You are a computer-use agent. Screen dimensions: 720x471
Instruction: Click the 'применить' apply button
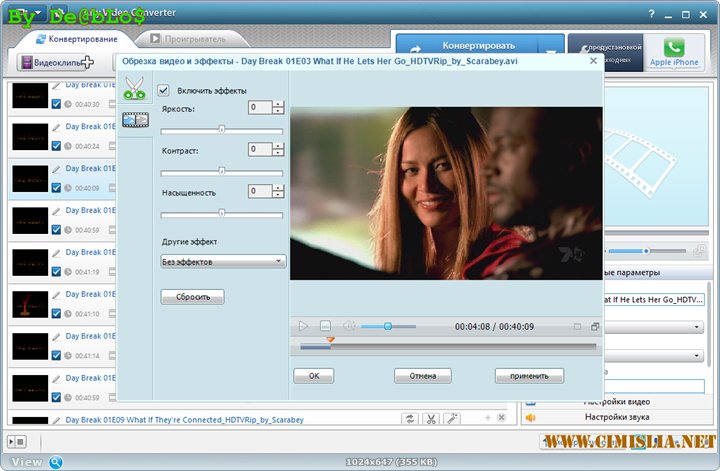tap(529, 376)
